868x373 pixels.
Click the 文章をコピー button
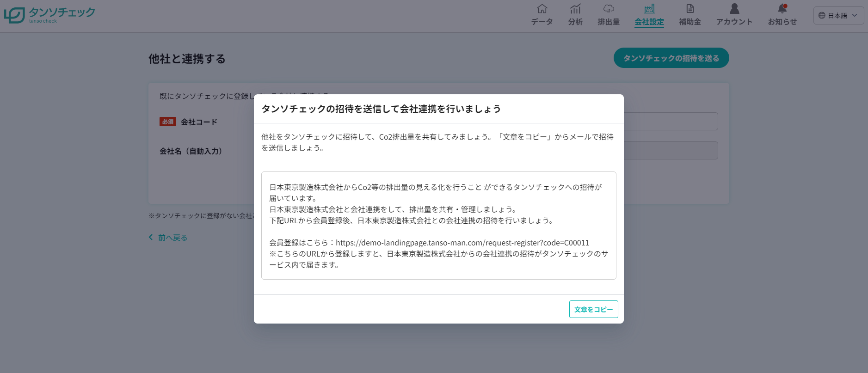tap(593, 309)
